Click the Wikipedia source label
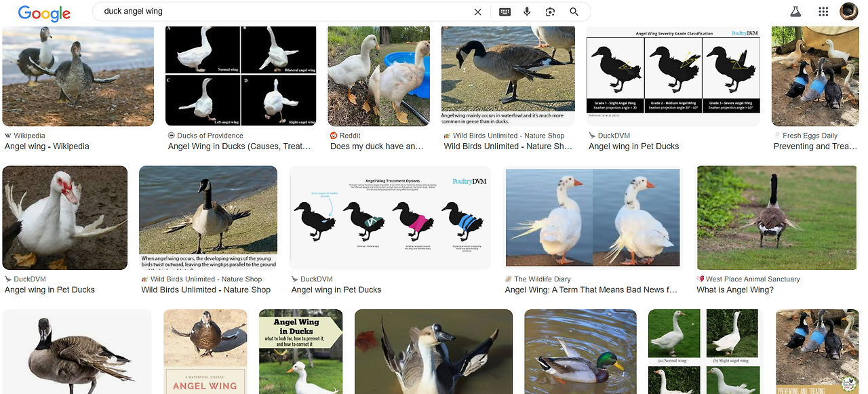This screenshot has height=394, width=868. click(29, 136)
